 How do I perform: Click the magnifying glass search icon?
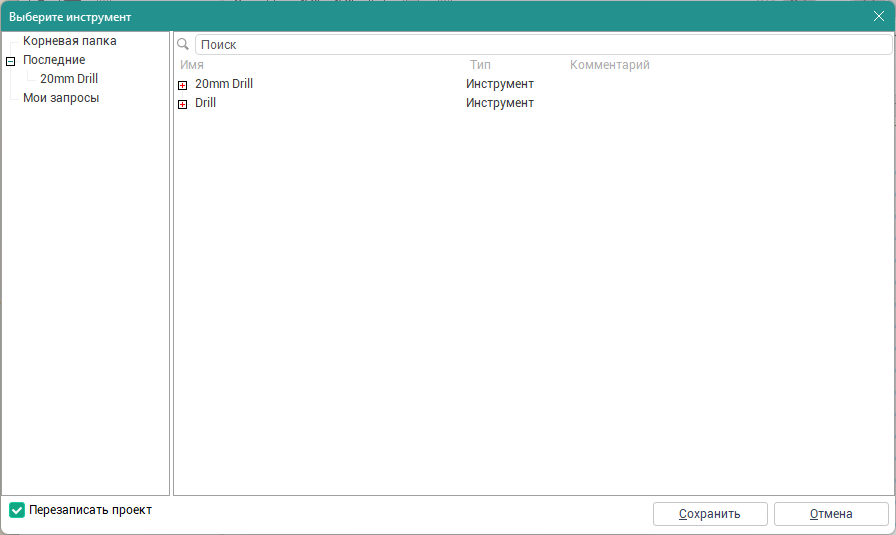[183, 45]
